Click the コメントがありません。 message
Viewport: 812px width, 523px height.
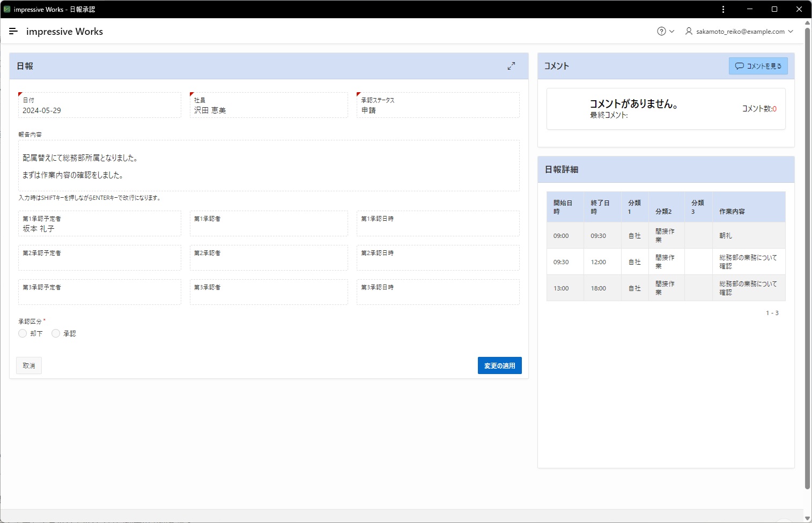tap(634, 104)
